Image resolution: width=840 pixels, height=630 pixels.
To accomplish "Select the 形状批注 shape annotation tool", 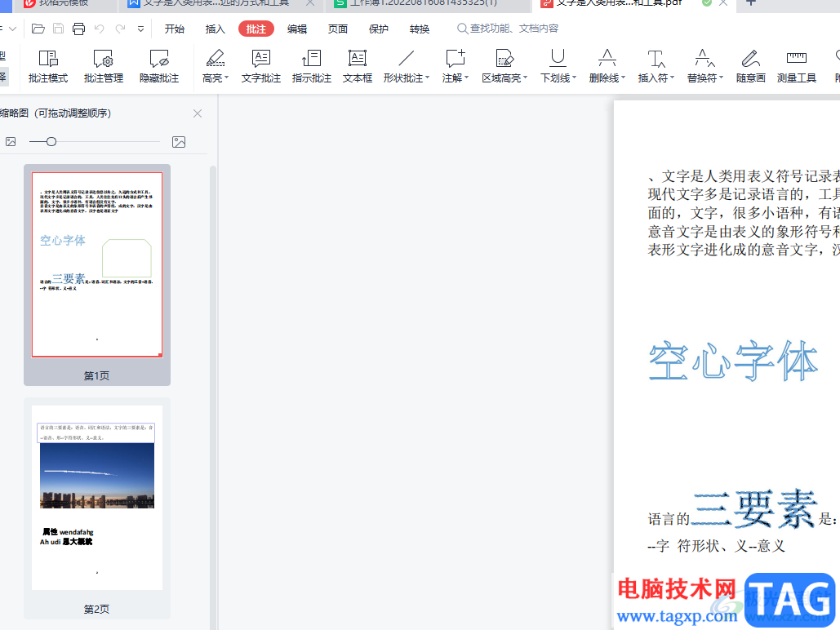I will click(x=404, y=66).
